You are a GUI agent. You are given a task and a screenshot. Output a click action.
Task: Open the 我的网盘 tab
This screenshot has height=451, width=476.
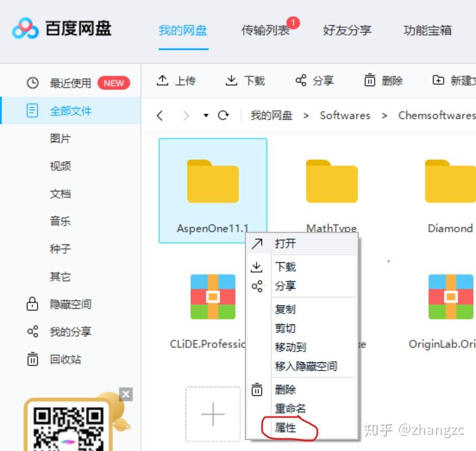pyautogui.click(x=183, y=30)
